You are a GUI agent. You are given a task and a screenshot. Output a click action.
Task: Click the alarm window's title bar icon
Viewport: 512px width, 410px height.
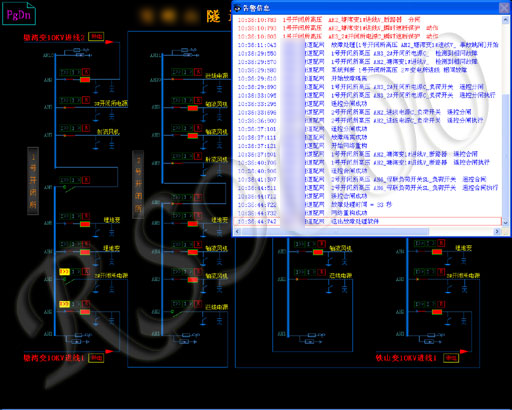pyautogui.click(x=237, y=8)
